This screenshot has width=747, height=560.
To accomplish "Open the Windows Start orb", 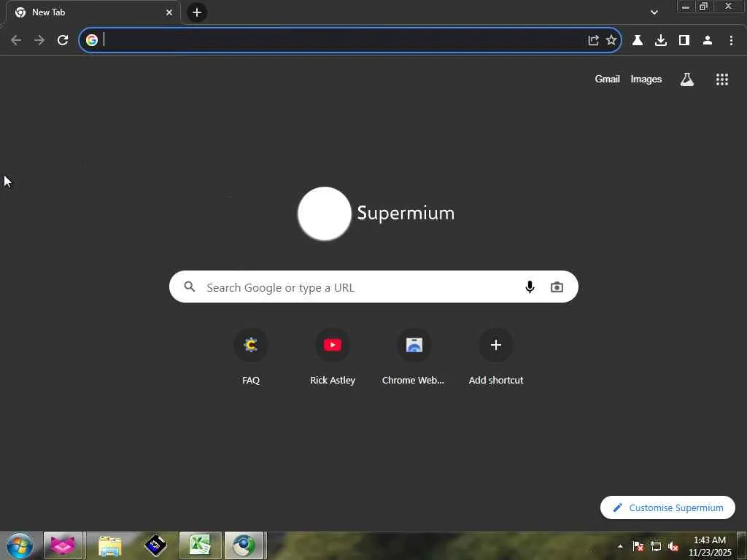I will (20, 545).
